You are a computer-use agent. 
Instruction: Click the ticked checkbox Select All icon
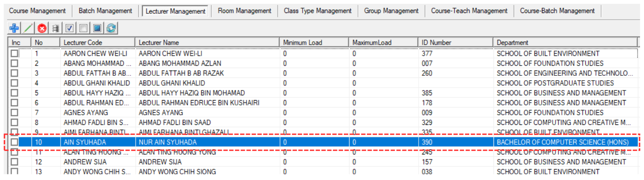70,28
